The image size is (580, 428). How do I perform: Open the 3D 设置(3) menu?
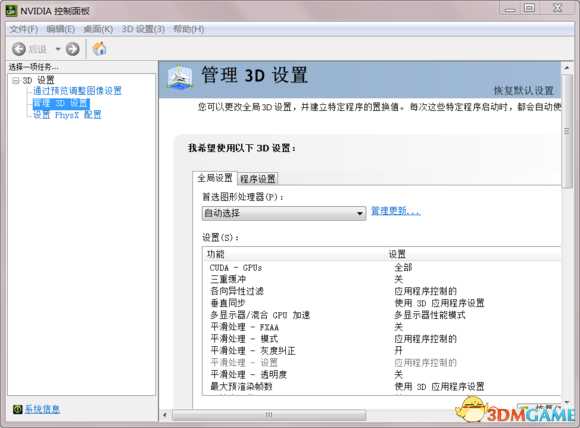point(143,29)
